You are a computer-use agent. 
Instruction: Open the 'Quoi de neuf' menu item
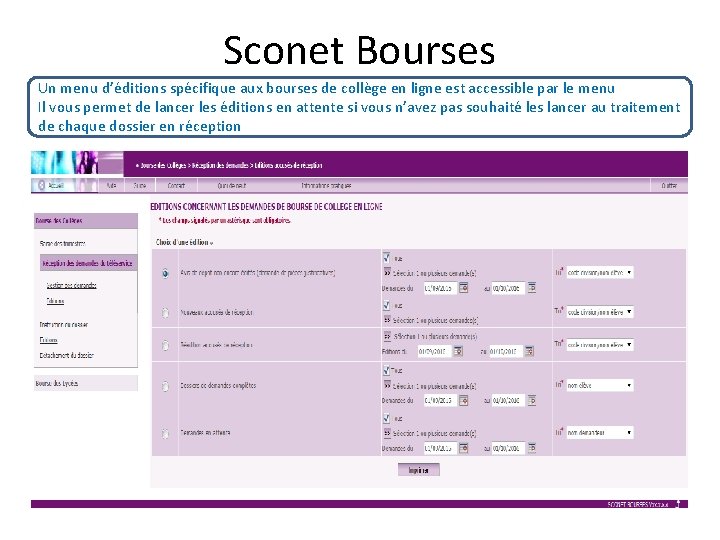pos(231,186)
